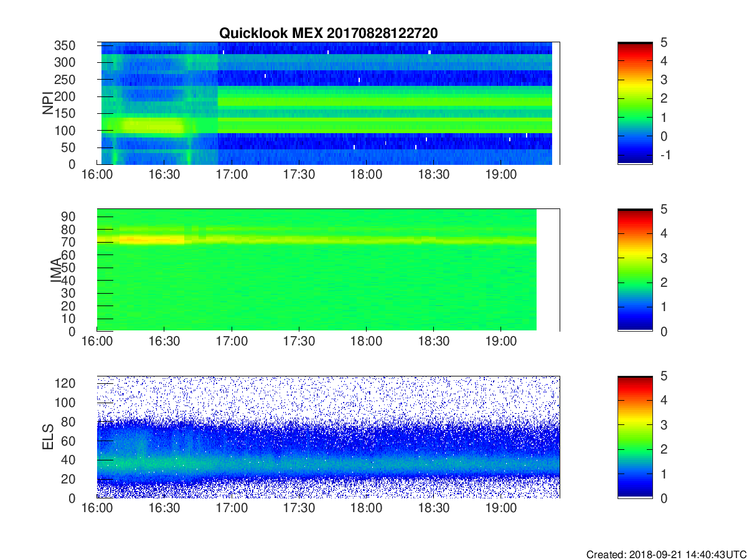The height and width of the screenshot is (560, 747).
Task: Click the 16:00 tick under the NPI panel
Action: pos(97,174)
